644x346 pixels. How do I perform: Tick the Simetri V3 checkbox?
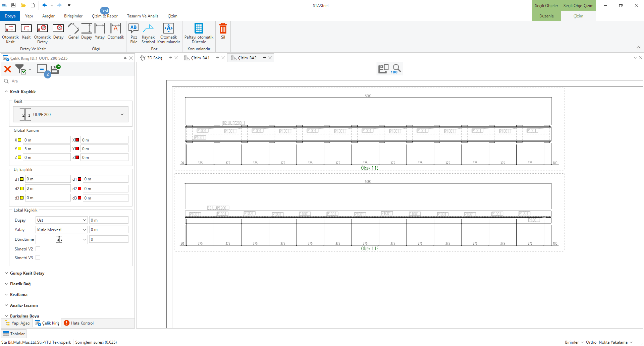coord(38,257)
